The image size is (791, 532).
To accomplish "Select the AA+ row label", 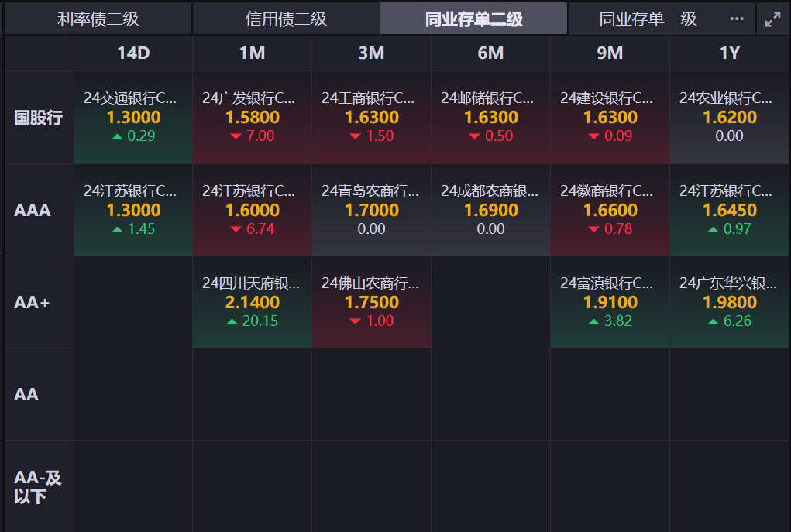I will (x=32, y=302).
